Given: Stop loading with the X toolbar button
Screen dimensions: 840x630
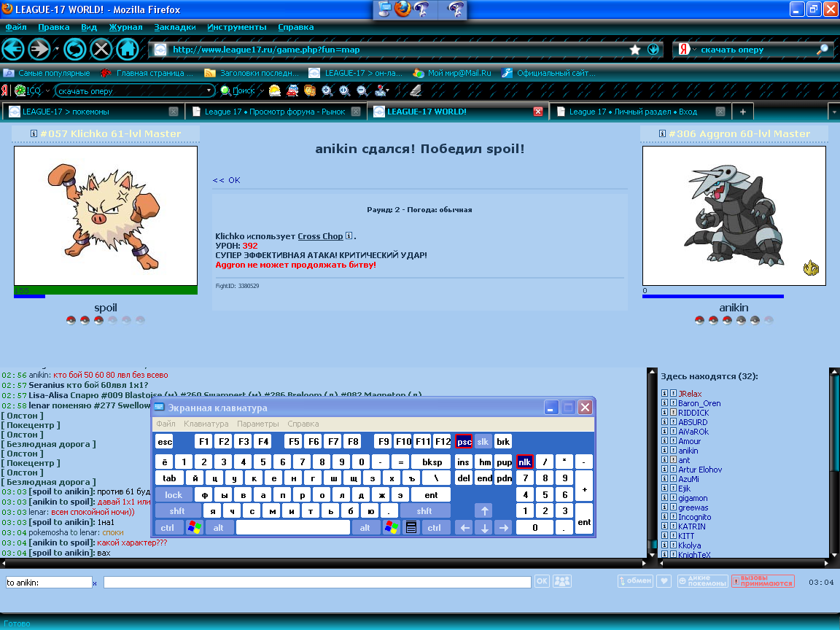Looking at the screenshot, I should pyautogui.click(x=101, y=50).
